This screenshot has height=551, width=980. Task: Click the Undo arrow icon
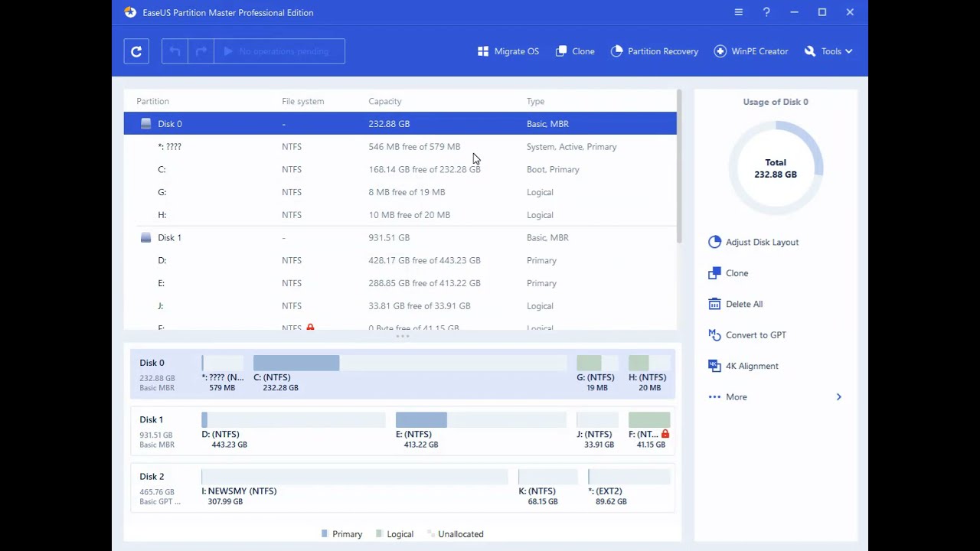175,51
